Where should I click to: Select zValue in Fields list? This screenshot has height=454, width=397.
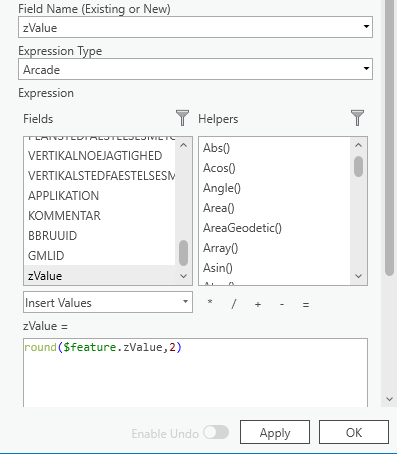[x=100, y=275]
